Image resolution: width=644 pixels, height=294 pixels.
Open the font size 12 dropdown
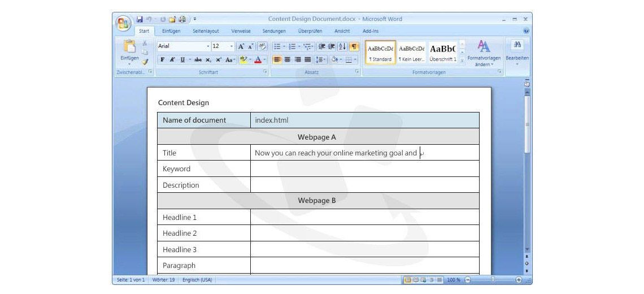[x=232, y=46]
